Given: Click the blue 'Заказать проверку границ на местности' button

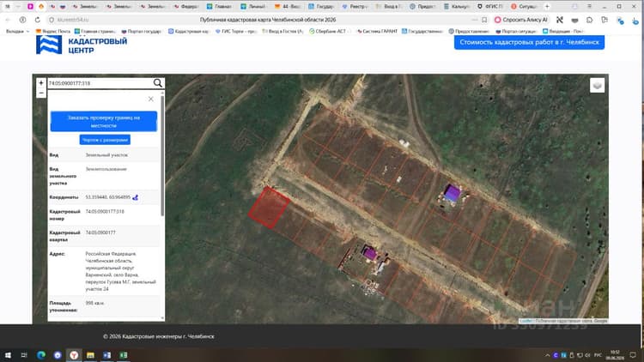Looking at the screenshot, I should [104, 122].
